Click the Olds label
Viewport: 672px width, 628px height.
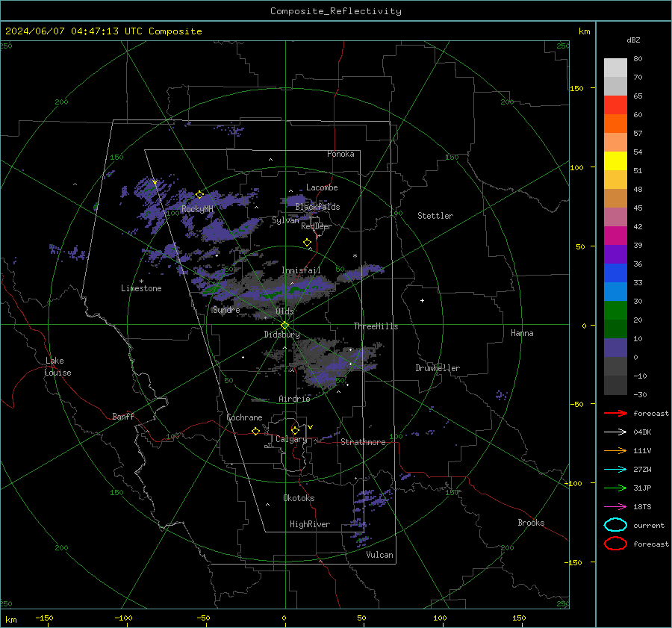tap(284, 311)
